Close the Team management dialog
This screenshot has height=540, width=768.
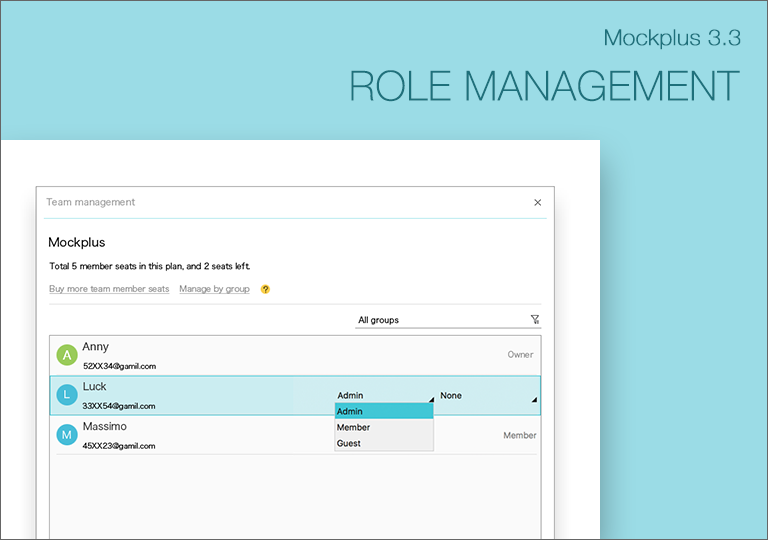click(537, 202)
